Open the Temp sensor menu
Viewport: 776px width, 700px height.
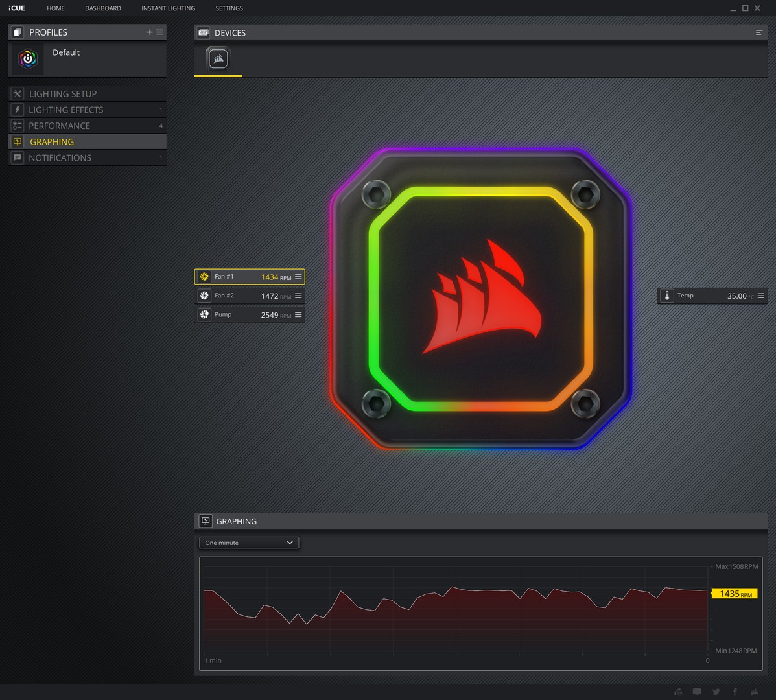click(x=761, y=296)
